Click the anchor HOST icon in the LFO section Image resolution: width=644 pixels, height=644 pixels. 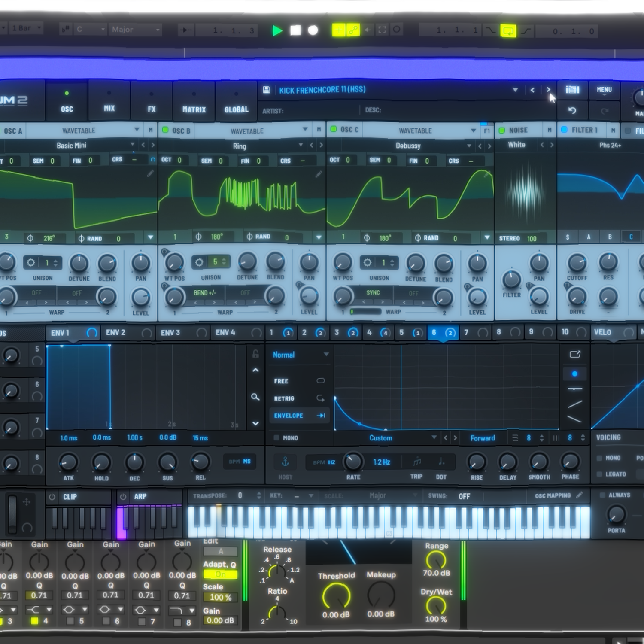285,462
